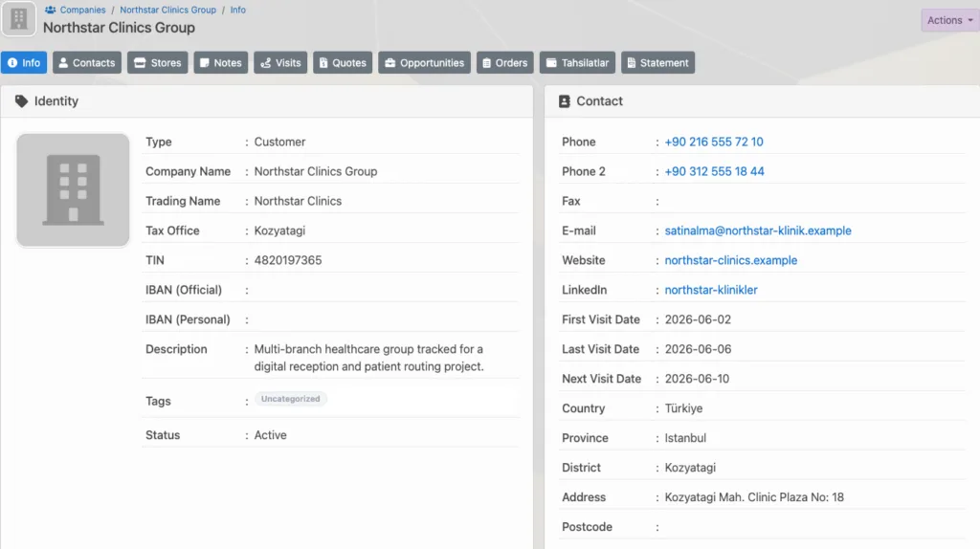This screenshot has width=980, height=549.
Task: Select the Visits tab
Action: (x=280, y=62)
